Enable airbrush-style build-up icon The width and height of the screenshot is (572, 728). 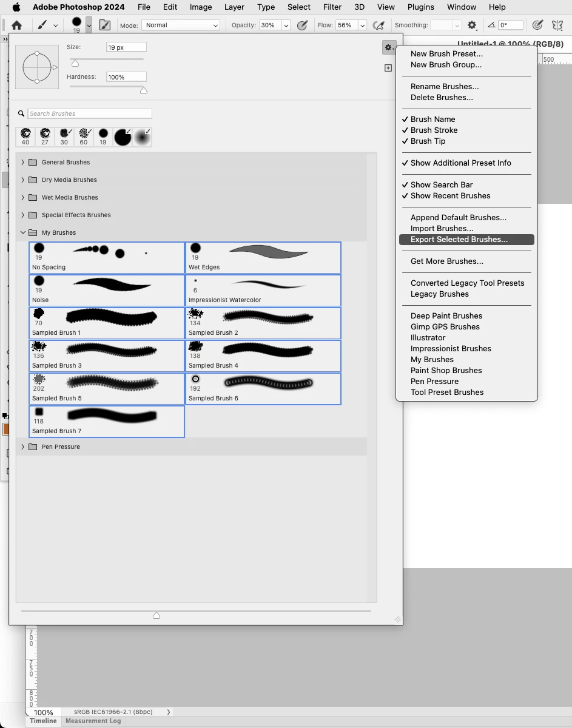pos(379,25)
